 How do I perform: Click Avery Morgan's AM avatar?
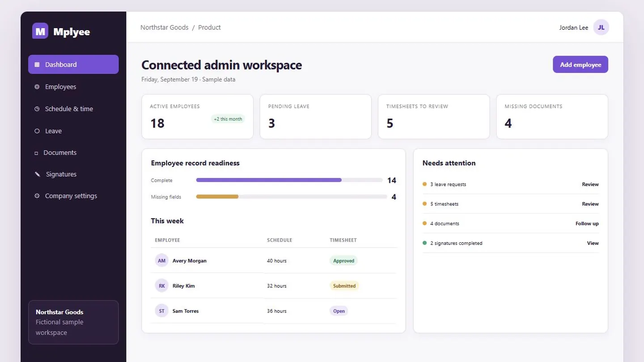click(x=162, y=261)
